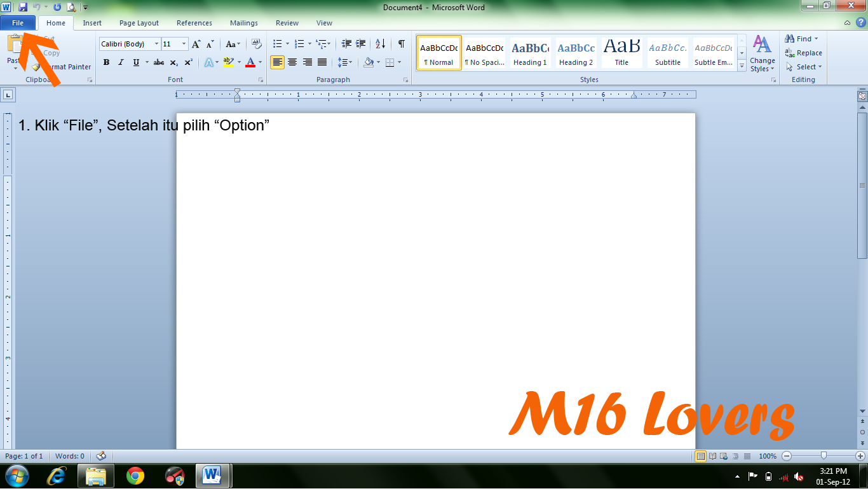Toggle Show/Hide paragraph marks
The image size is (868, 491).
pos(402,44)
